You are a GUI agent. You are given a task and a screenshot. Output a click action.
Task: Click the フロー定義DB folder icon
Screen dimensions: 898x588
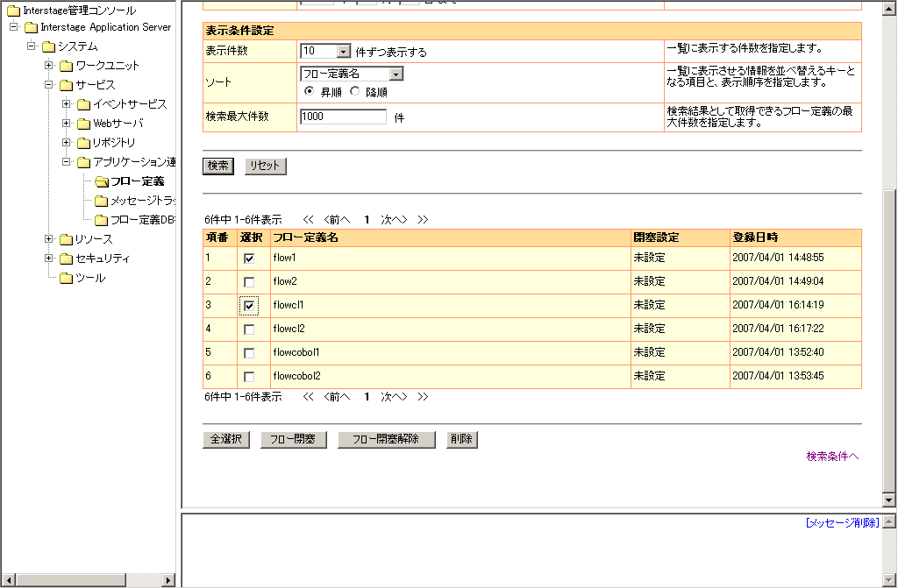(x=102, y=220)
